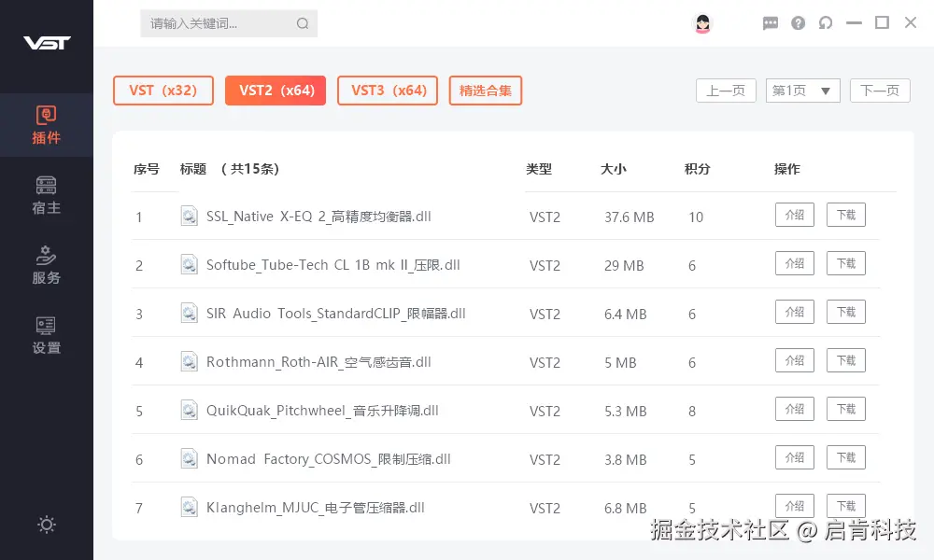The width and height of the screenshot is (934, 560).
Task: Click the user avatar in the title bar
Action: (702, 23)
